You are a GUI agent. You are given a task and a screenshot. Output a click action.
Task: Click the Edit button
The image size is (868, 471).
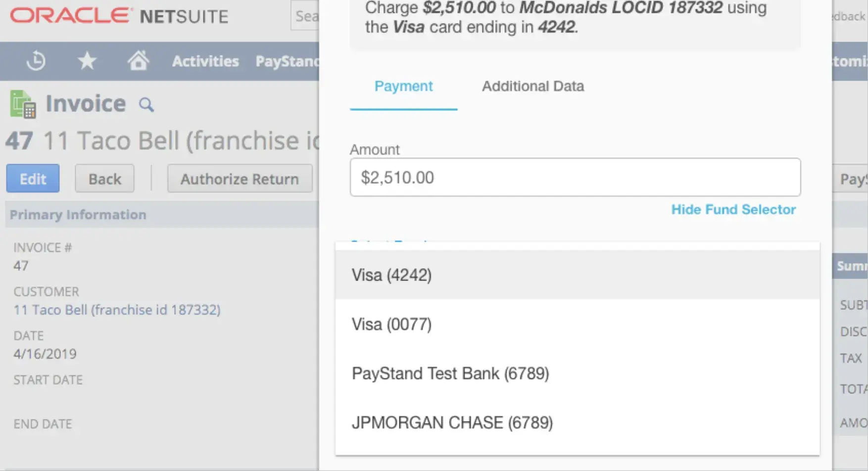coord(32,178)
